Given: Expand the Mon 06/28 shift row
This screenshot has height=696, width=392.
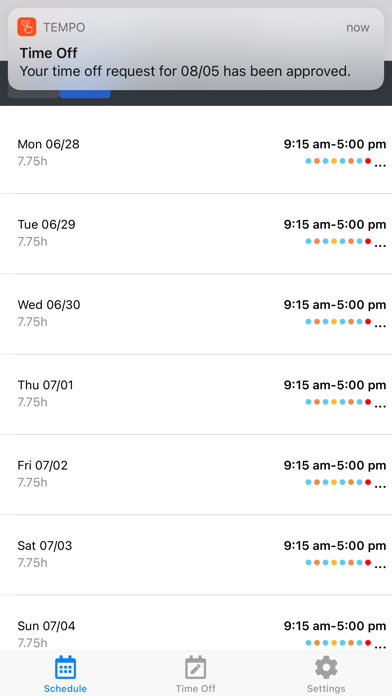Looking at the screenshot, I should (196, 153).
